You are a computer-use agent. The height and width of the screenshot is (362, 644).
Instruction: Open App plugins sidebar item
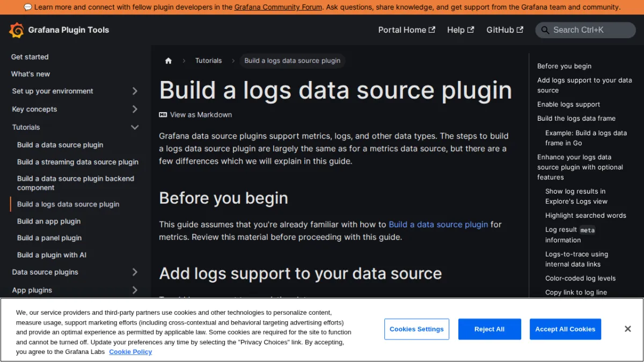(32, 290)
